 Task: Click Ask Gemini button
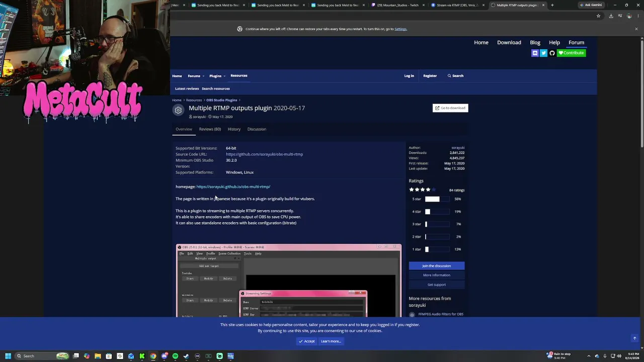pos(591,5)
